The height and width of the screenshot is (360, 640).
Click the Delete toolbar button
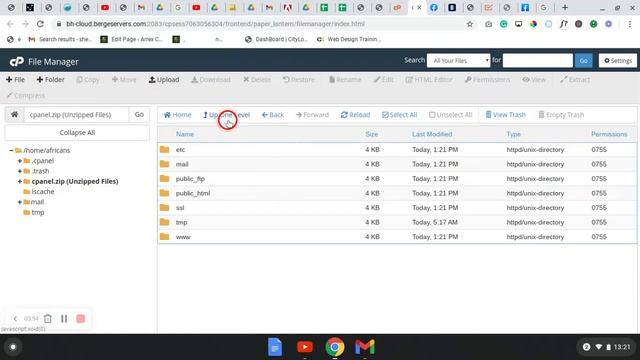click(257, 80)
